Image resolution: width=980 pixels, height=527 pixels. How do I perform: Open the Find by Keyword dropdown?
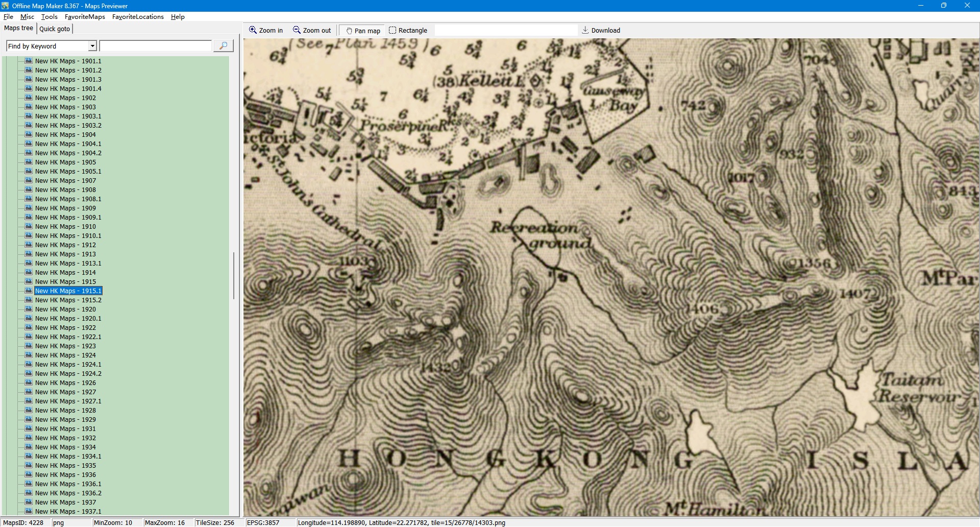point(92,46)
